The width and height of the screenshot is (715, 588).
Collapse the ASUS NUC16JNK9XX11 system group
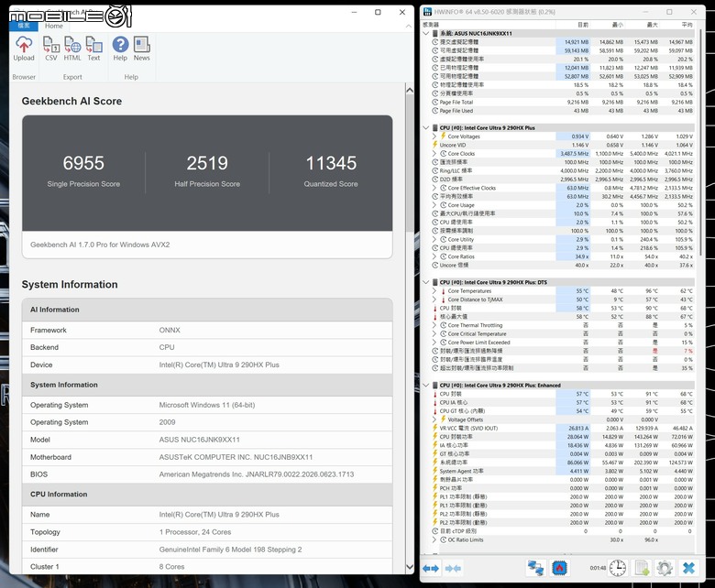tap(426, 33)
